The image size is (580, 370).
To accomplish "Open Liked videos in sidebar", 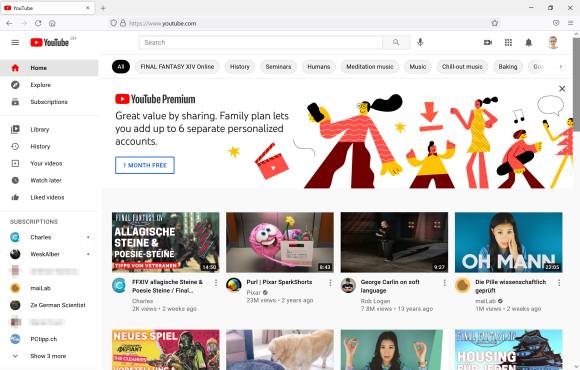I will (x=49, y=198).
